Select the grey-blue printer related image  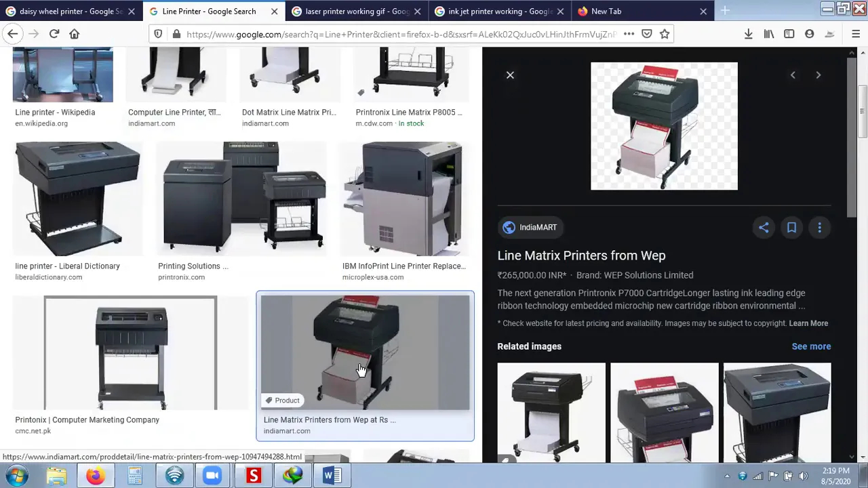coord(777,413)
